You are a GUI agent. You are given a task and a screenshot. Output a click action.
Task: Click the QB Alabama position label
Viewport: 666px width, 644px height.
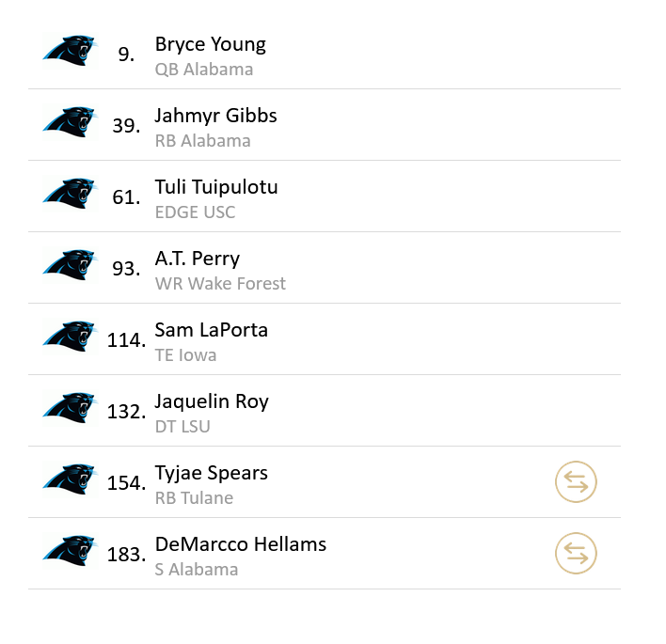click(204, 70)
